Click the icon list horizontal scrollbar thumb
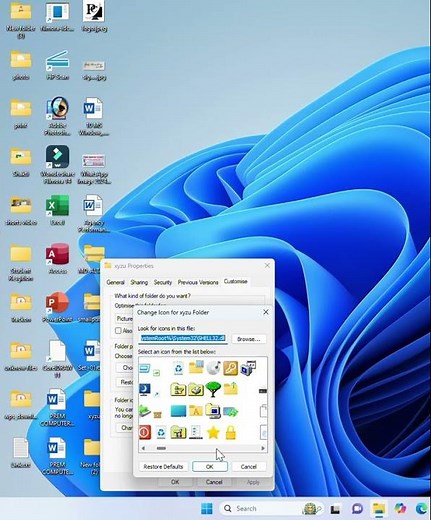Image resolution: width=431 pixels, height=520 pixels. point(161,448)
